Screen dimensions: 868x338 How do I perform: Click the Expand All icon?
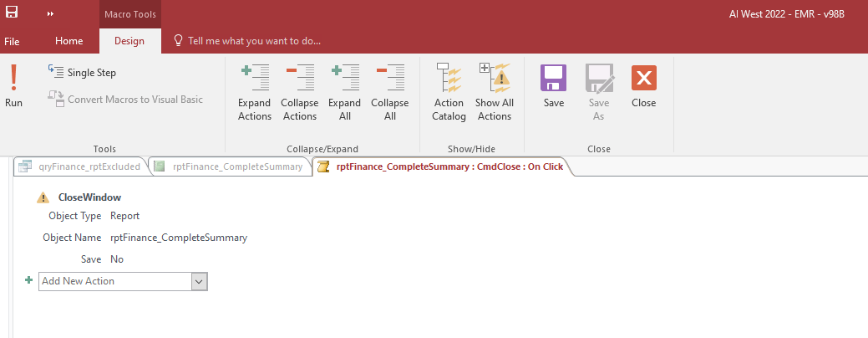coord(344,78)
